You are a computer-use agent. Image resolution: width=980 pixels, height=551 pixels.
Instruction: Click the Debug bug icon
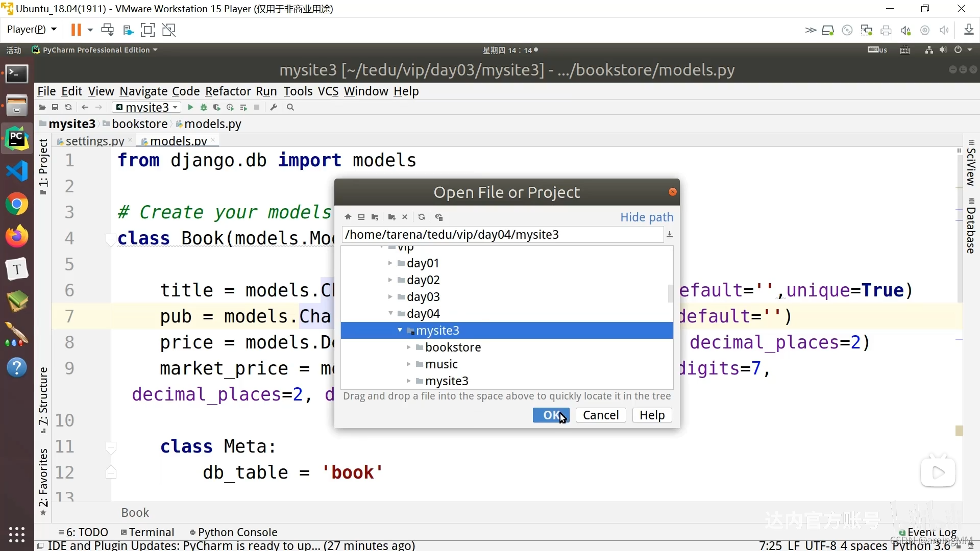pyautogui.click(x=204, y=108)
